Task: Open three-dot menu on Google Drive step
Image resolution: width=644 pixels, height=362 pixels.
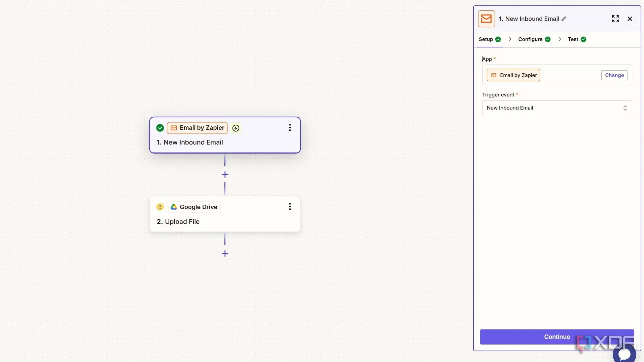Action: (290, 207)
